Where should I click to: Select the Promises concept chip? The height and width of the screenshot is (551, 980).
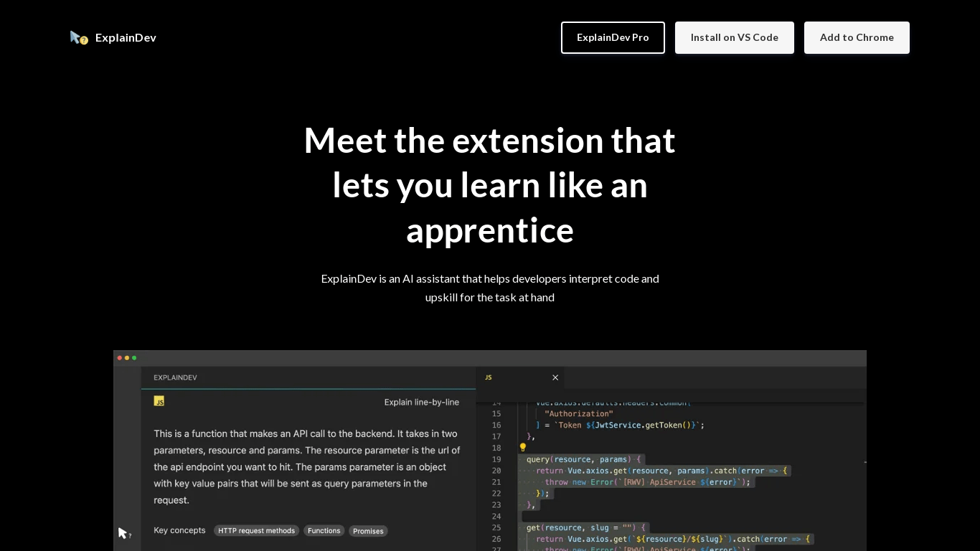[368, 531]
